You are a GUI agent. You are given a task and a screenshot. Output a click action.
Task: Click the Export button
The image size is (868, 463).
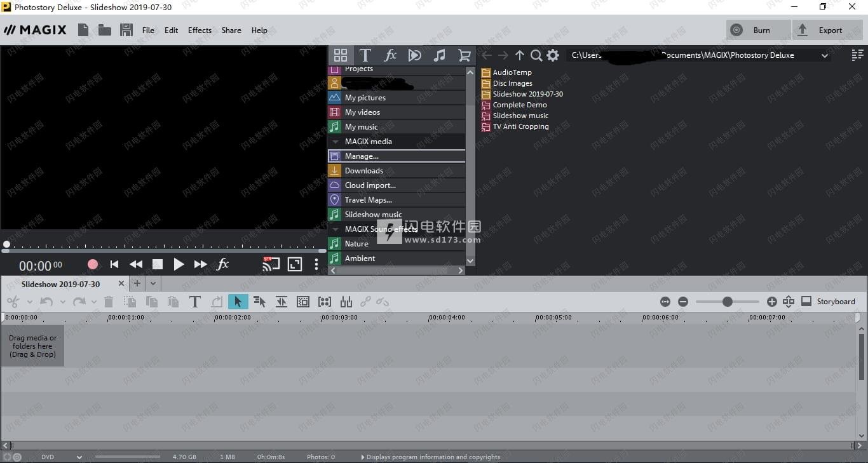[827, 30]
